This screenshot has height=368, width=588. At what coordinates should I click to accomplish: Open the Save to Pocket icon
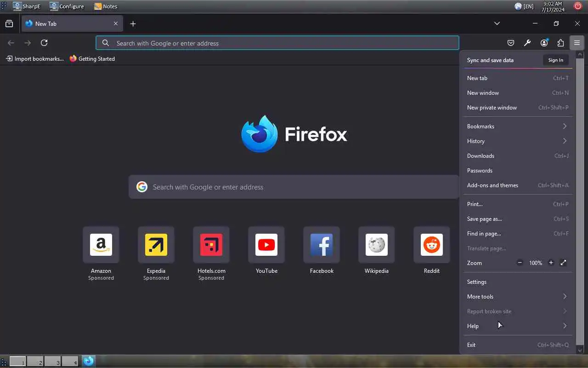(511, 43)
